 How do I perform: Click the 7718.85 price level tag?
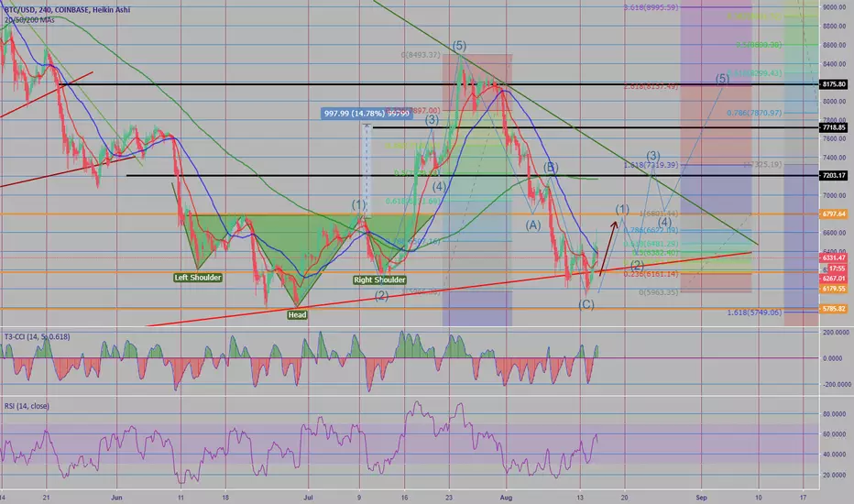833,127
